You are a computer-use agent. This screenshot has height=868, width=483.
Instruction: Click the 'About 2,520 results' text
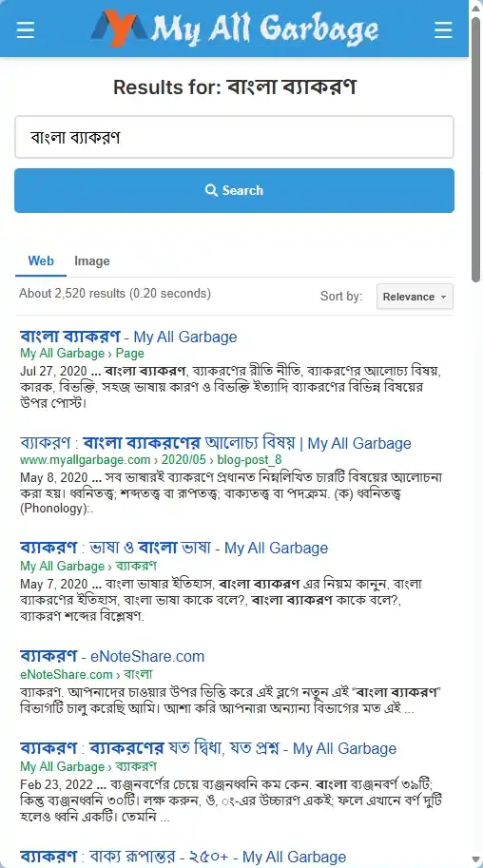(x=115, y=294)
